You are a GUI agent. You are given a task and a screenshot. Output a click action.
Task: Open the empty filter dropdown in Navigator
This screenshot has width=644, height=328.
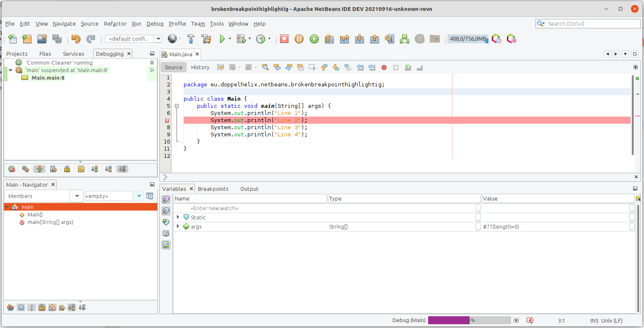[139, 196]
